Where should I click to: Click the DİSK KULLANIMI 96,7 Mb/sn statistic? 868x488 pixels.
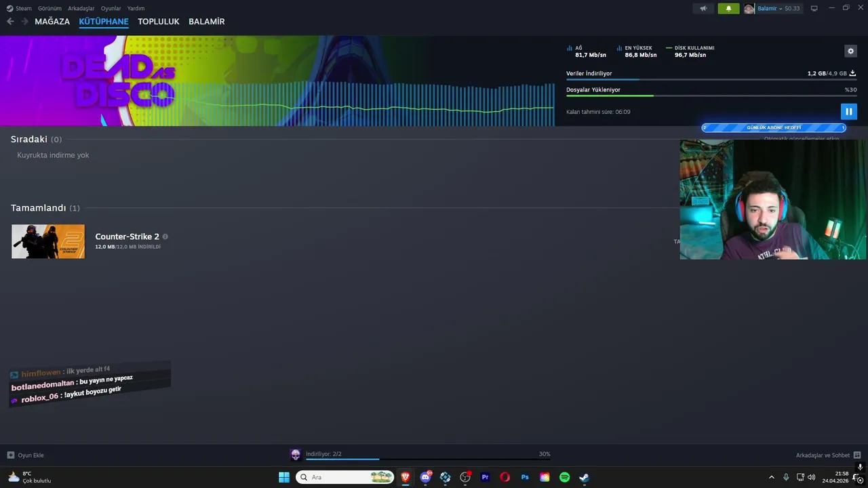click(690, 52)
